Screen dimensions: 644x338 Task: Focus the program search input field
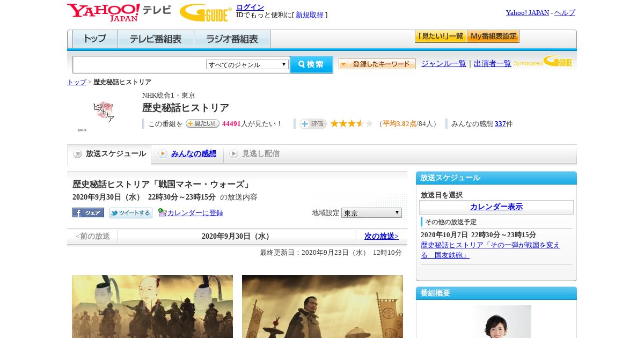(x=140, y=64)
